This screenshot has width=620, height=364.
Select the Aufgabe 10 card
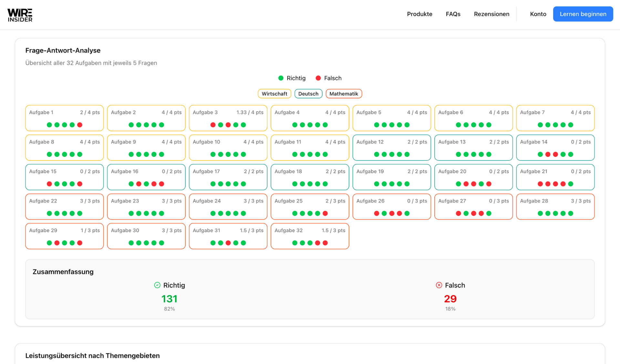pos(228,147)
